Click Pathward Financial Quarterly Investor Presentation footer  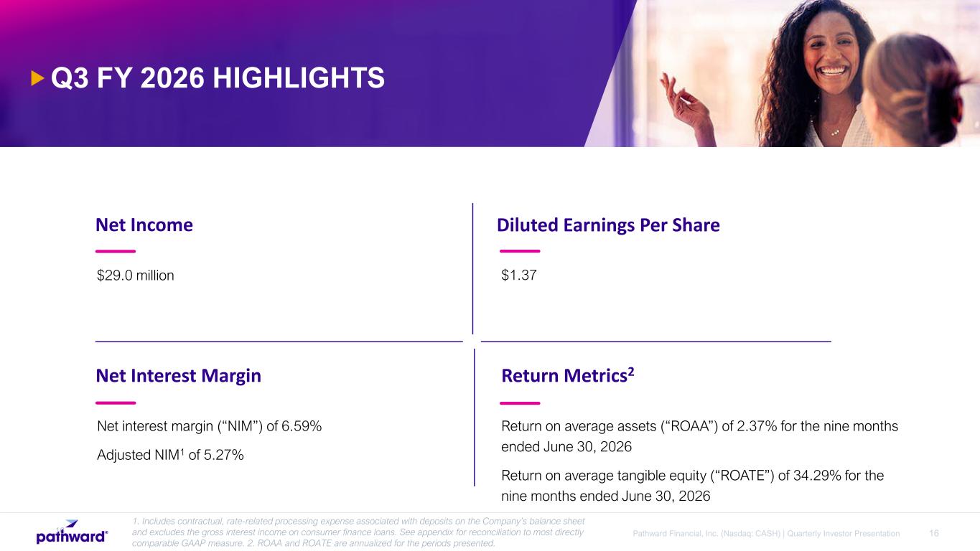[x=766, y=534]
